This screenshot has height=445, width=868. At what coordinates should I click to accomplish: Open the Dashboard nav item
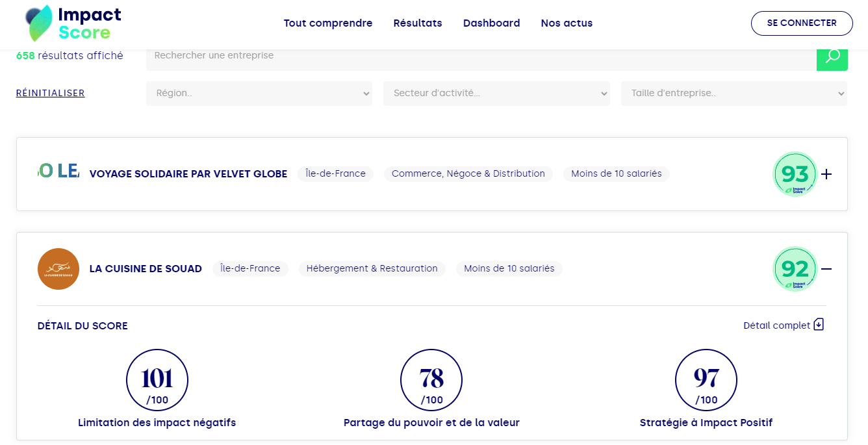(x=491, y=23)
